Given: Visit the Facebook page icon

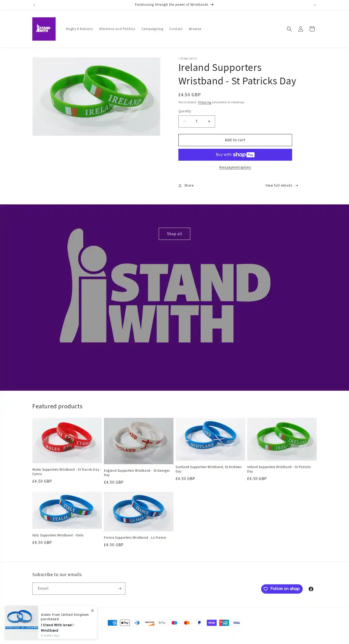Looking at the screenshot, I should (x=311, y=589).
